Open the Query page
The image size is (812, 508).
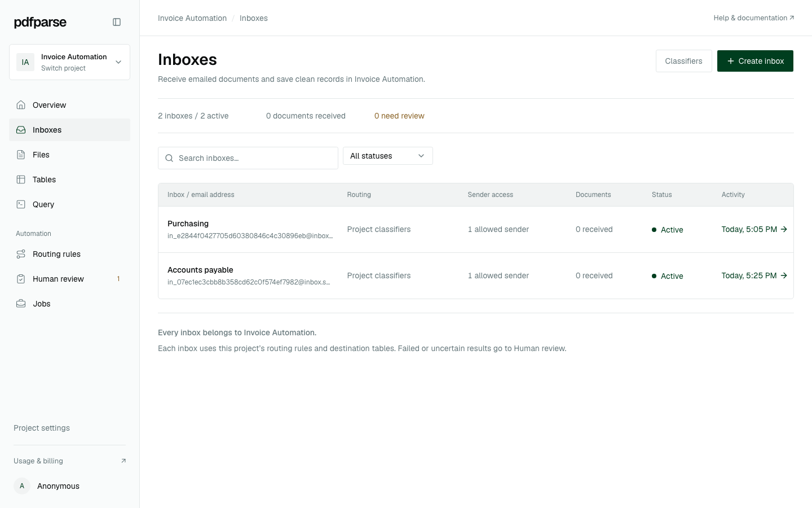[69, 204]
